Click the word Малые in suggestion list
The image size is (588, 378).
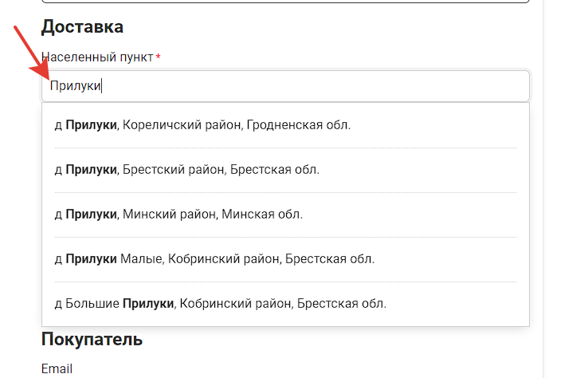coord(142,259)
